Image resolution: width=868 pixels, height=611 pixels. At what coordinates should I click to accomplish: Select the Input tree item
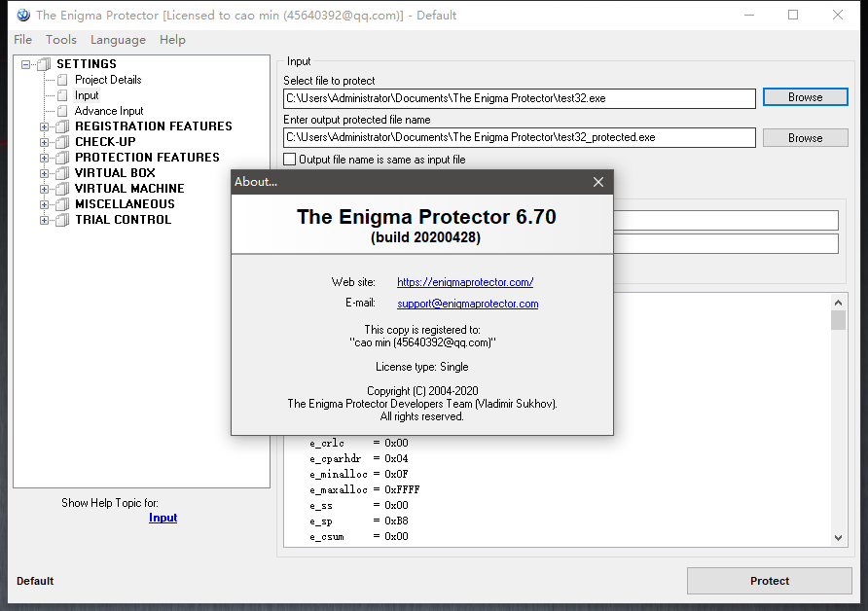click(87, 95)
